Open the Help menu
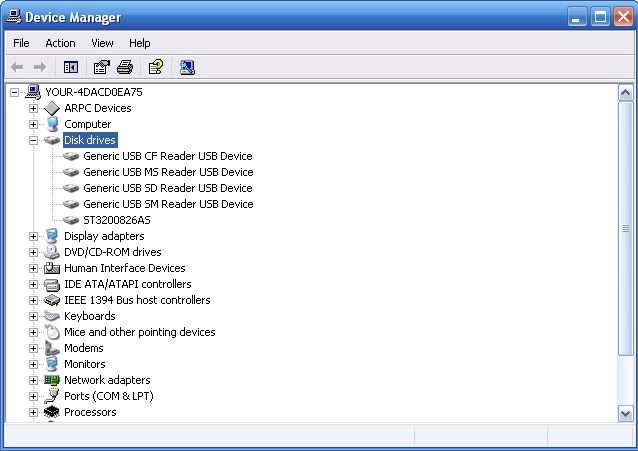 (140, 43)
